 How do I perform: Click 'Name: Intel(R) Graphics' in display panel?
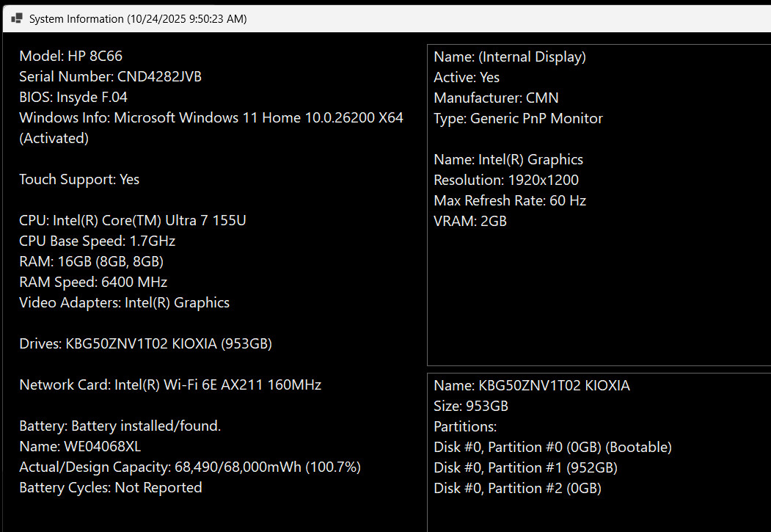508,160
